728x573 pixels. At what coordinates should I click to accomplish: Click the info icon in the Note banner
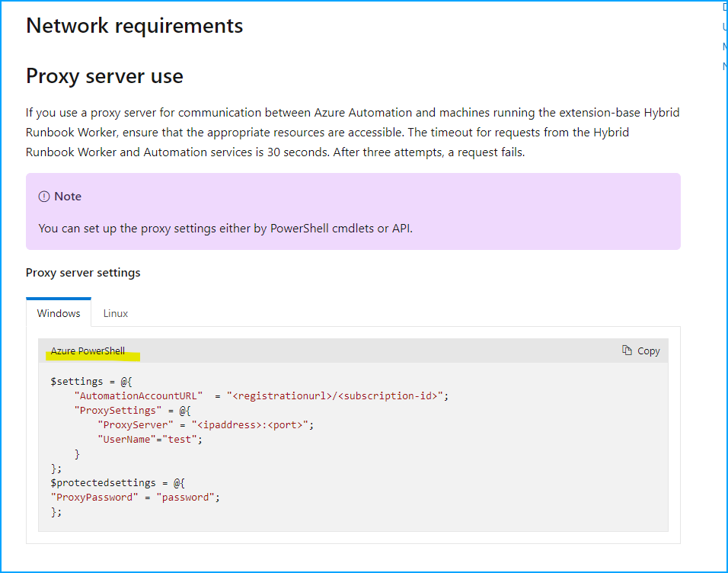tap(46, 196)
